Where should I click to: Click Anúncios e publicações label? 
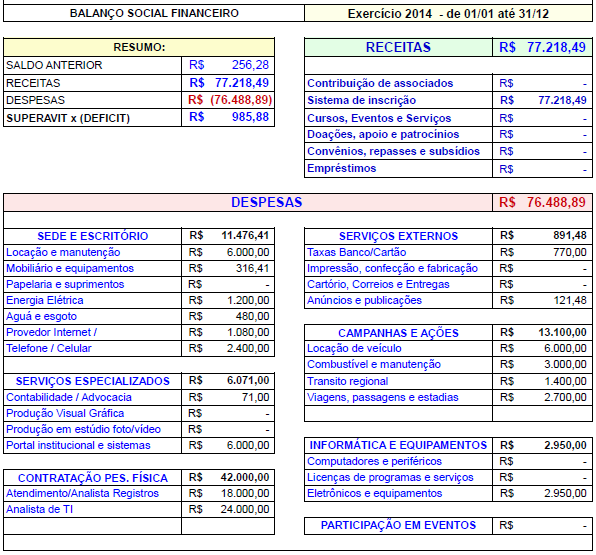coord(365,300)
